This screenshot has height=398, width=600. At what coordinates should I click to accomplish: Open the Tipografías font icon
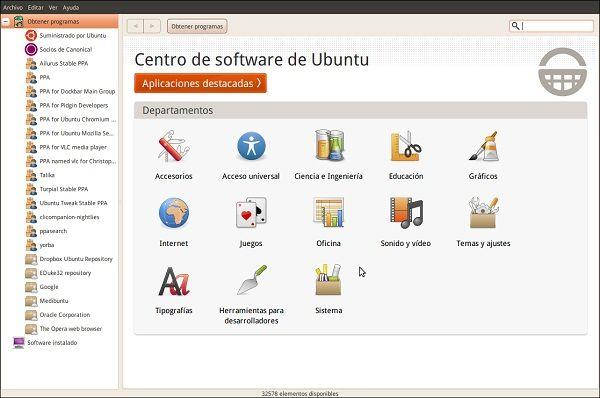click(174, 281)
